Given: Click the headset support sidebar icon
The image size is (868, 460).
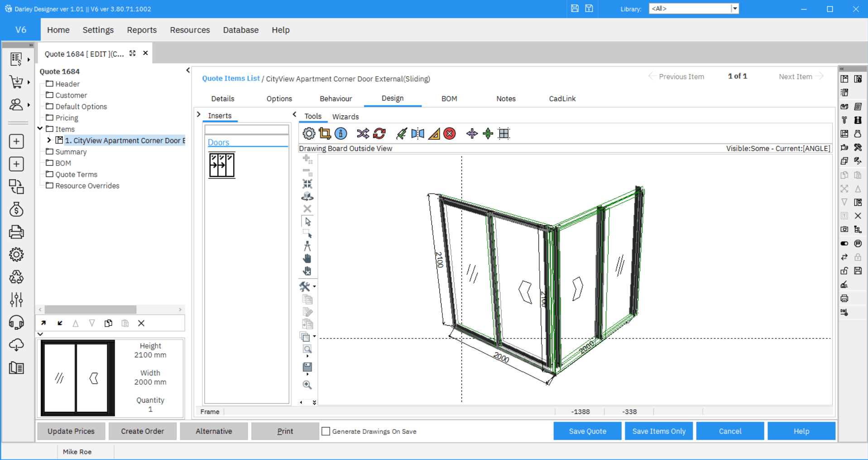Looking at the screenshot, I should [16, 322].
